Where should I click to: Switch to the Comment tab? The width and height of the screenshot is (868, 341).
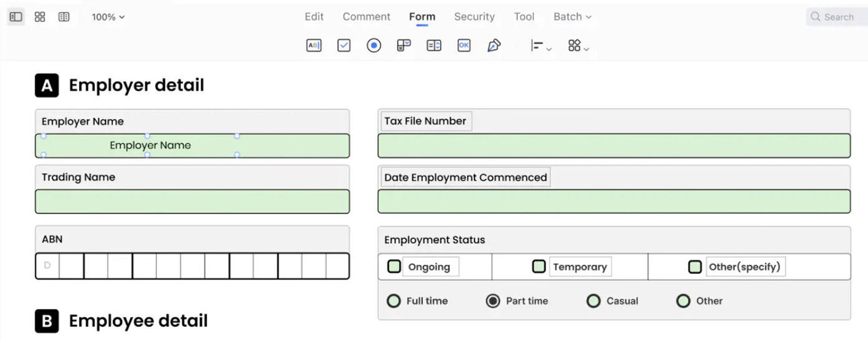[x=366, y=17]
